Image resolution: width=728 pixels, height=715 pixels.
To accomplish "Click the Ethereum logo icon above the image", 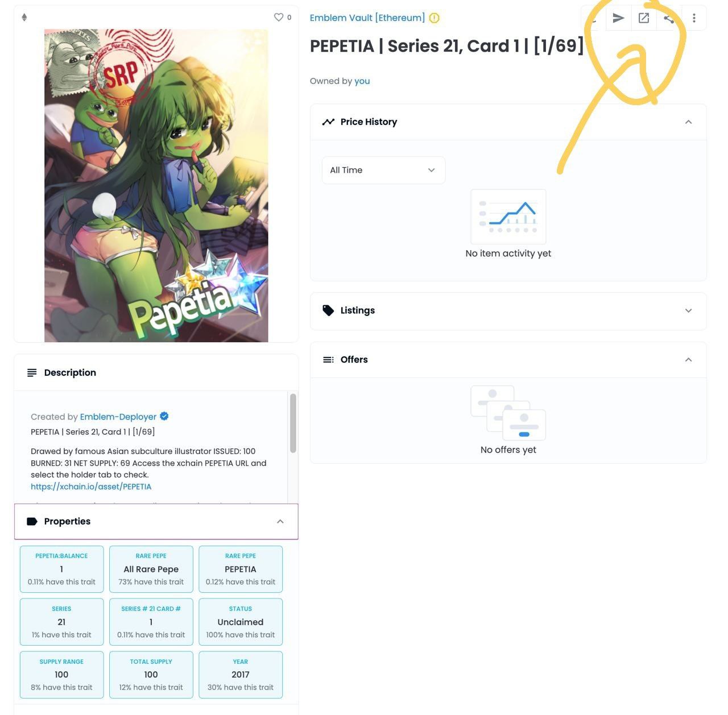I will [x=24, y=18].
